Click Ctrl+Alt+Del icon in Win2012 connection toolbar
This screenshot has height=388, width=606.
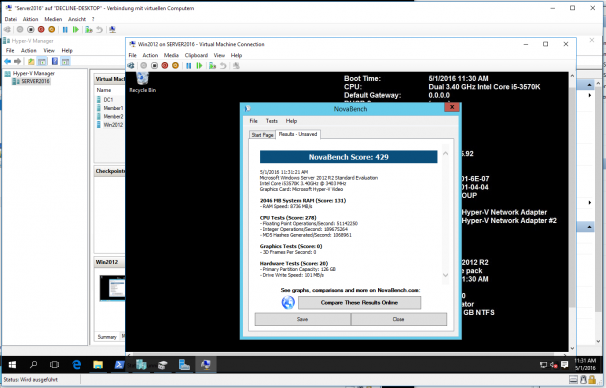coord(131,66)
